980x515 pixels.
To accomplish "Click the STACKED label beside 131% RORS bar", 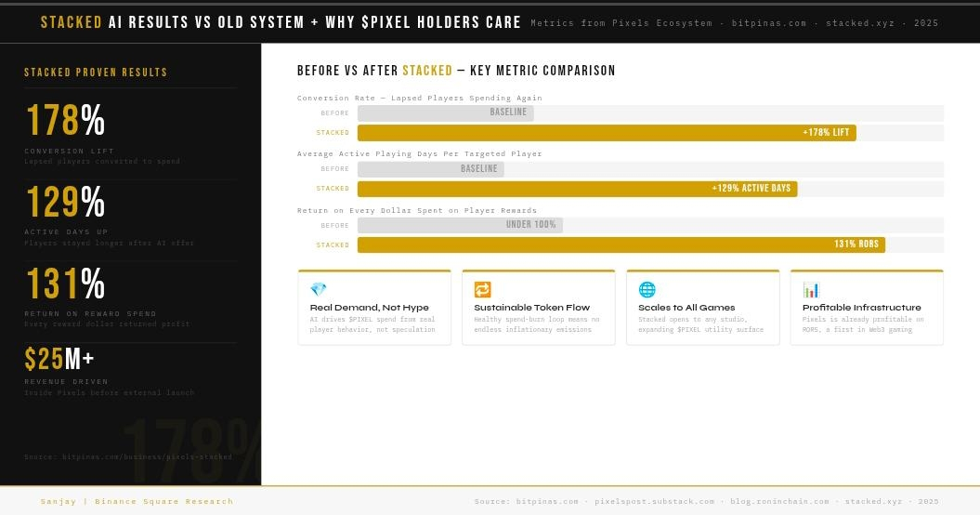I will (x=333, y=245).
